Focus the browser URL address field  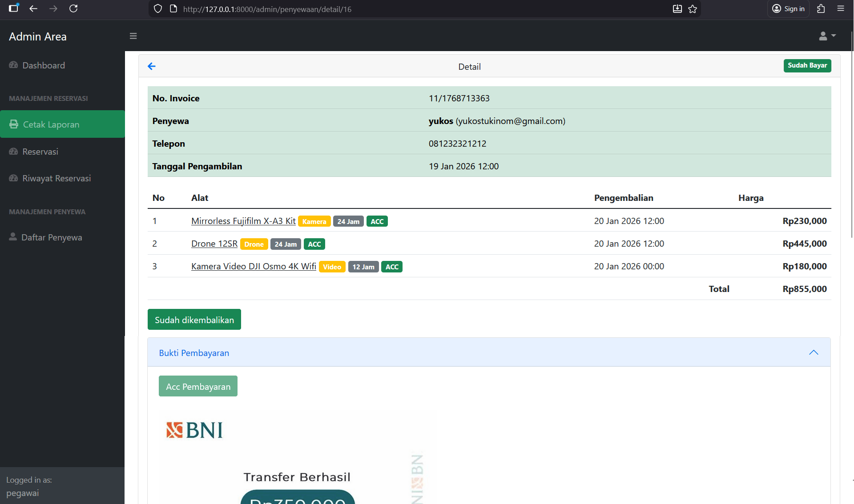click(x=425, y=9)
